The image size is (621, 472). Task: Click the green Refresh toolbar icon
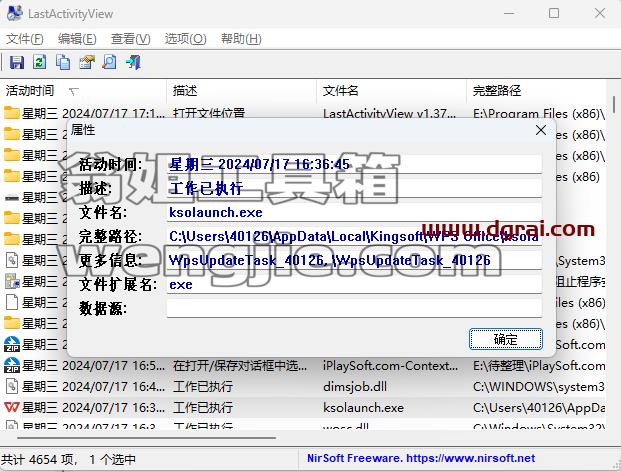39,62
